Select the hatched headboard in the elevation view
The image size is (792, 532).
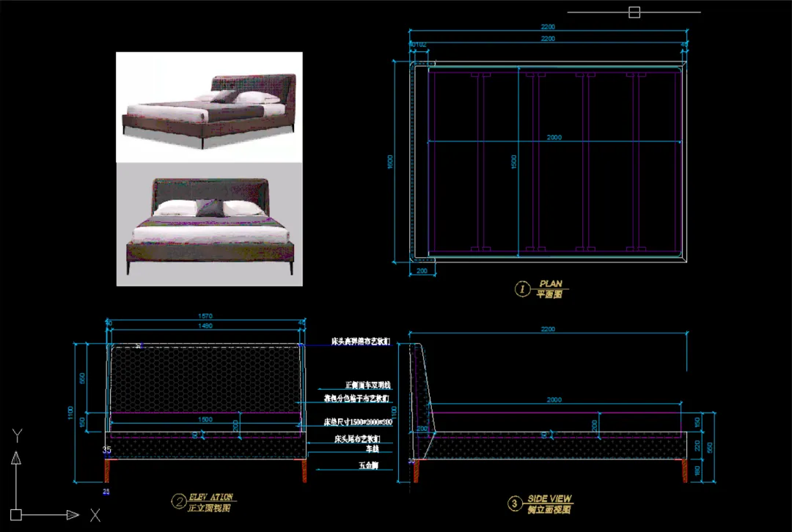click(x=205, y=378)
